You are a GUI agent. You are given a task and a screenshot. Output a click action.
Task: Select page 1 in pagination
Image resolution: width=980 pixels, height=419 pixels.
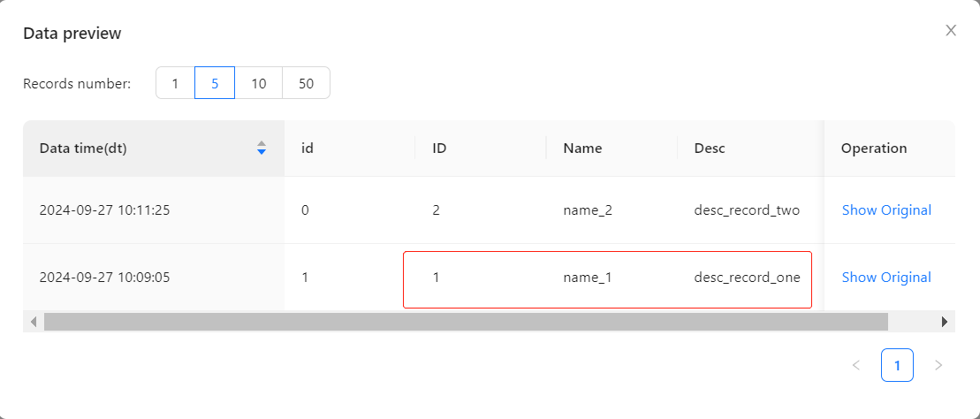tap(897, 365)
